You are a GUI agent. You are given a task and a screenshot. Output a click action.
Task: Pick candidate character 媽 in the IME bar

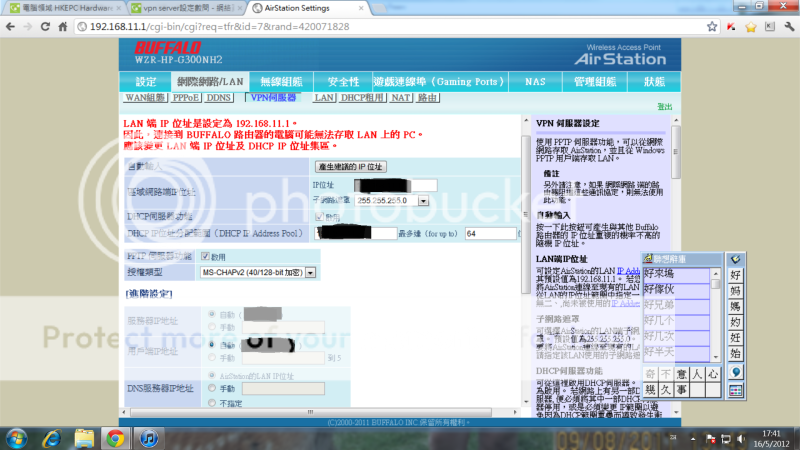(735, 307)
